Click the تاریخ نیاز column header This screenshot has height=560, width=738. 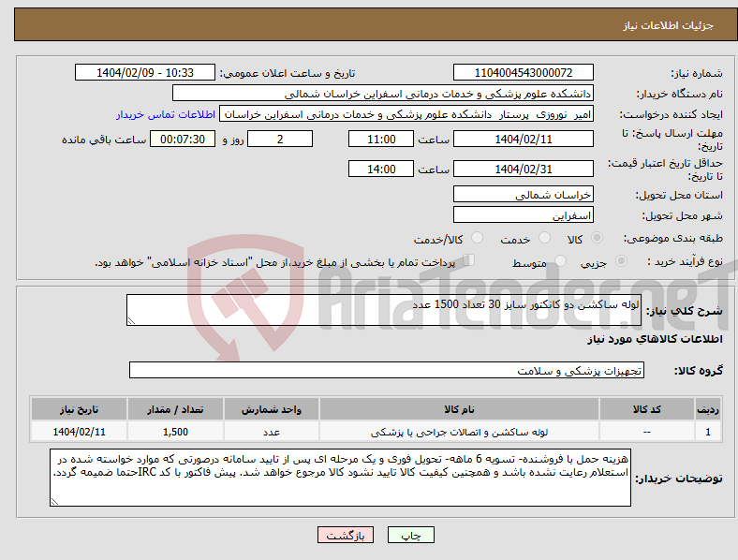pyautogui.click(x=79, y=409)
